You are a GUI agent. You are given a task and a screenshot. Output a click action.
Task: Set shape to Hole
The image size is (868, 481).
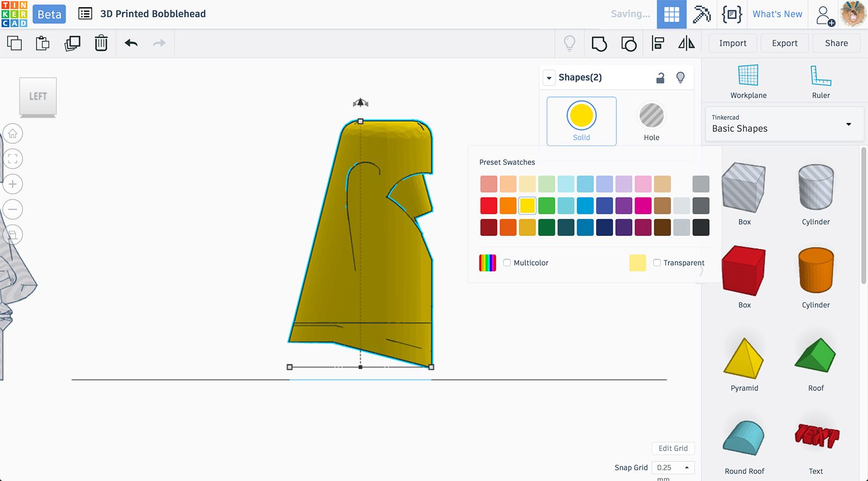point(652,121)
